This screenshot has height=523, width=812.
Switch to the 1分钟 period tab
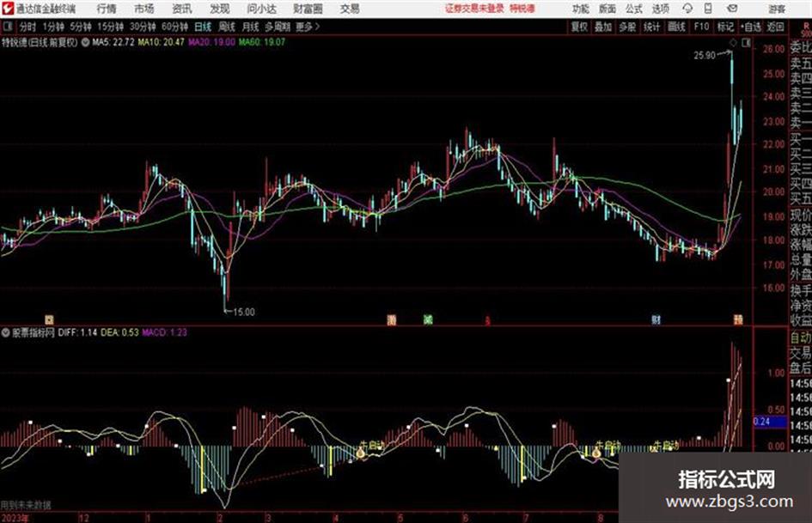coord(52,27)
